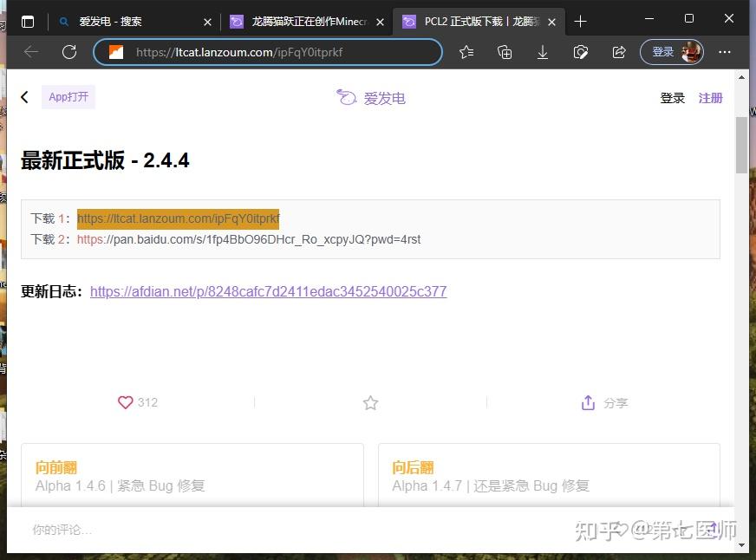This screenshot has width=756, height=560.
Task: Open the browser Downloads icon
Action: (543, 52)
